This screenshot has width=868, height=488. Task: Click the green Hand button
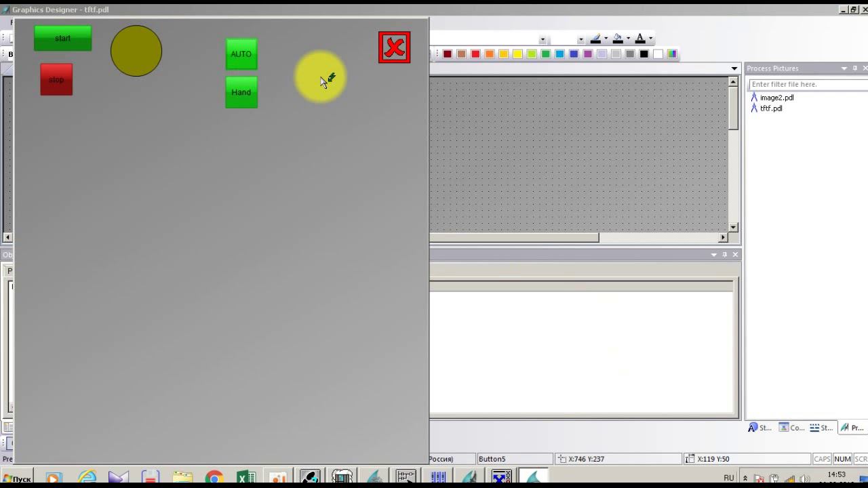coord(241,92)
